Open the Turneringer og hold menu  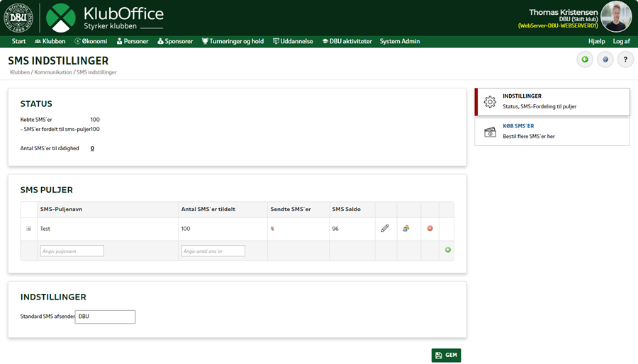[233, 41]
